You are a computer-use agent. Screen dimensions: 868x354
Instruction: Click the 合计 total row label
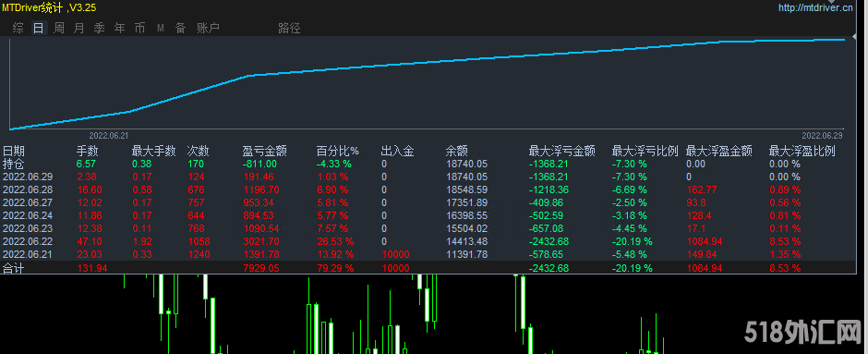pyautogui.click(x=13, y=268)
